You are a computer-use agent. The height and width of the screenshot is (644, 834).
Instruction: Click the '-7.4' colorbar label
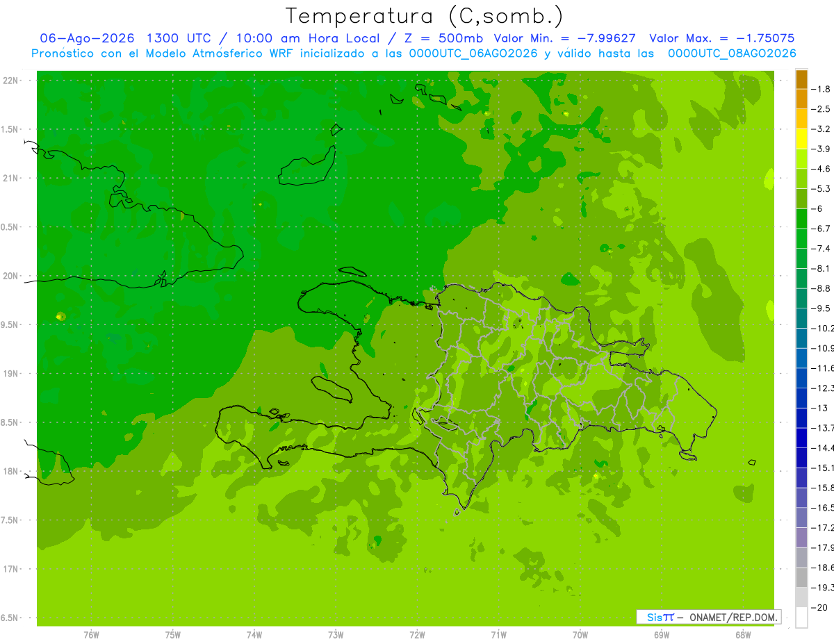tap(821, 249)
